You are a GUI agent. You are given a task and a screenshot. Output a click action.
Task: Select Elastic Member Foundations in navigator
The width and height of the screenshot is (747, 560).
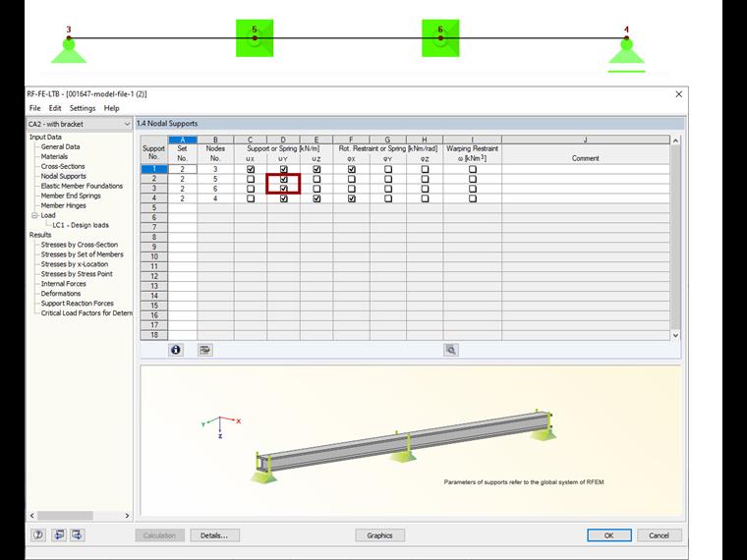click(x=82, y=186)
